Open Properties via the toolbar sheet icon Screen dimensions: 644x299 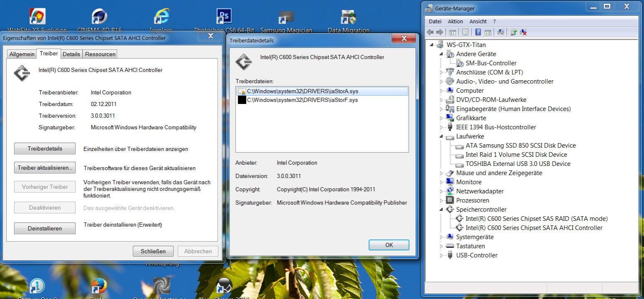tap(465, 32)
